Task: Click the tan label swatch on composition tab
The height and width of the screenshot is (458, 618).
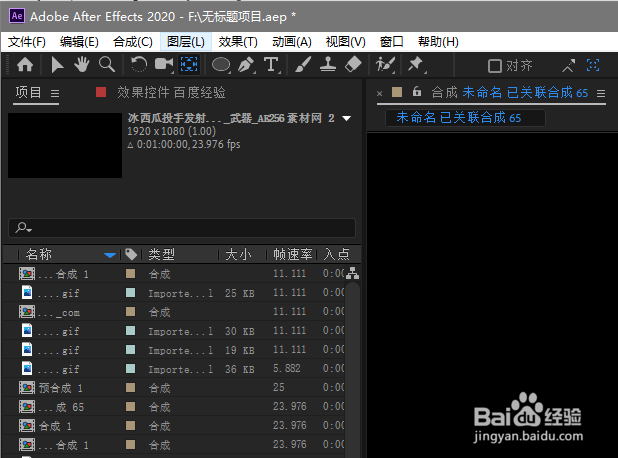Action: coord(397,92)
